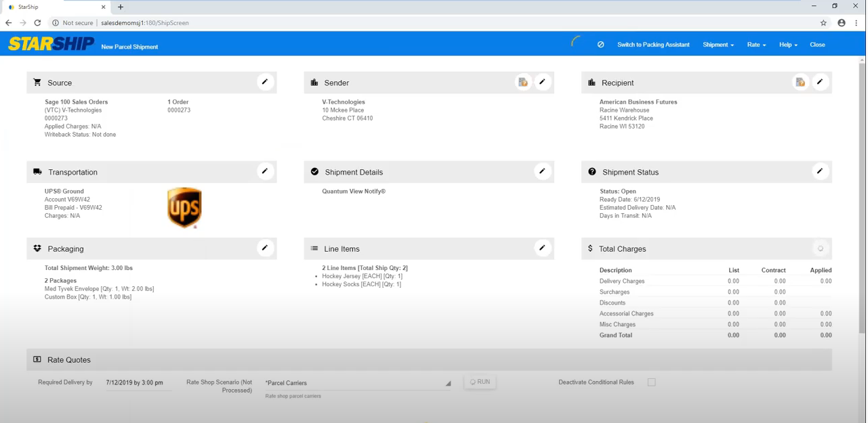This screenshot has width=868, height=423.
Task: Open the browser three-dot menu
Action: [856, 23]
